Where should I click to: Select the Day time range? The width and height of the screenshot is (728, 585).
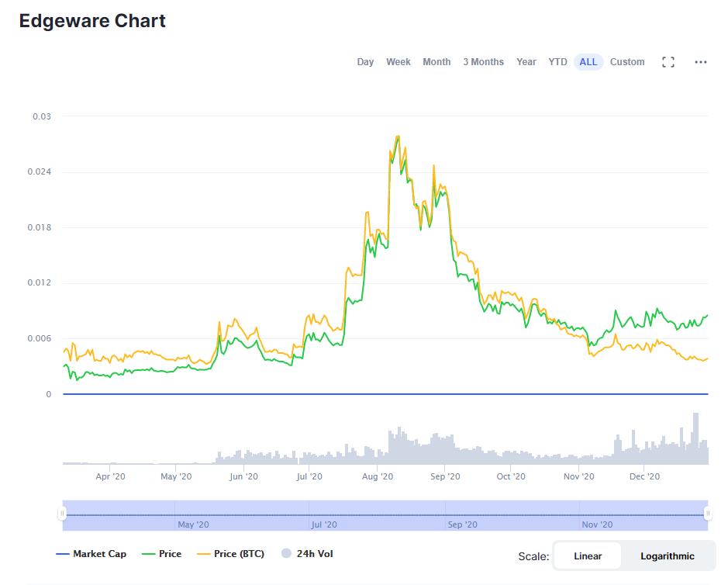365,62
